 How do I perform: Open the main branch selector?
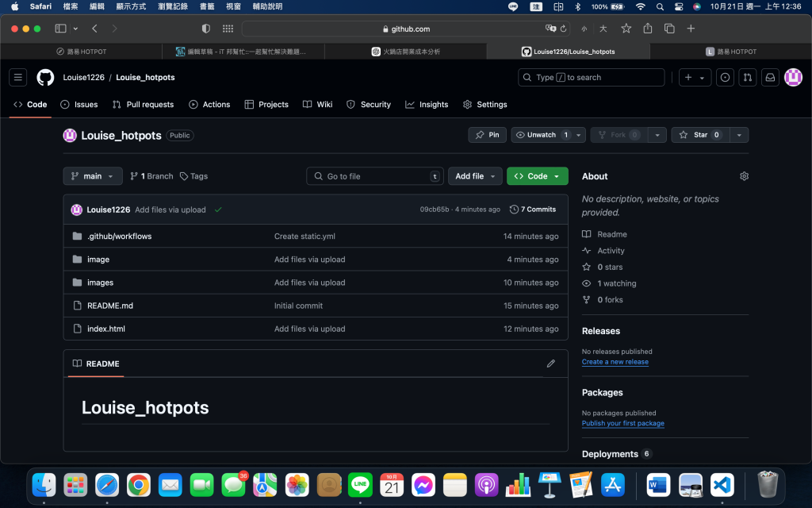(x=93, y=176)
